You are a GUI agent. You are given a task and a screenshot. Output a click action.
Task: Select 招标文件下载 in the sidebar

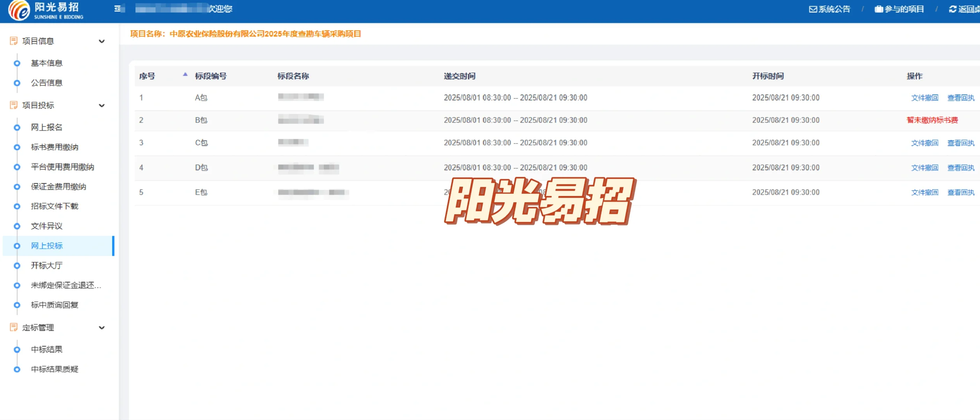[54, 206]
